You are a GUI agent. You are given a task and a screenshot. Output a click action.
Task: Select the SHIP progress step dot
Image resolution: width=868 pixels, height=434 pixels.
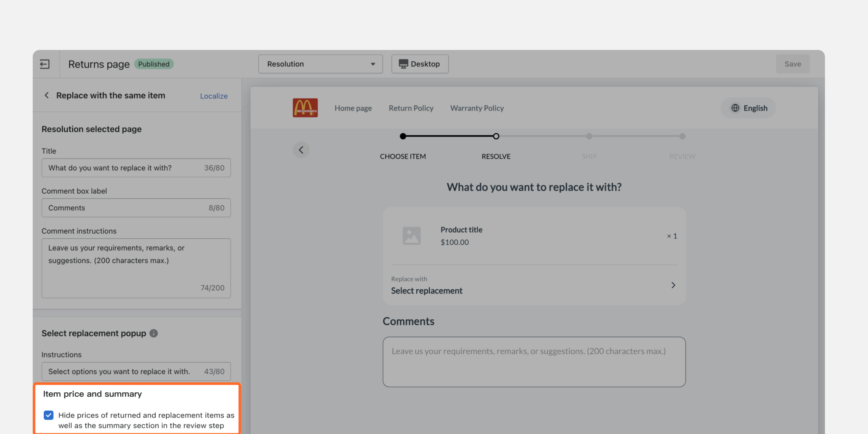click(x=589, y=136)
